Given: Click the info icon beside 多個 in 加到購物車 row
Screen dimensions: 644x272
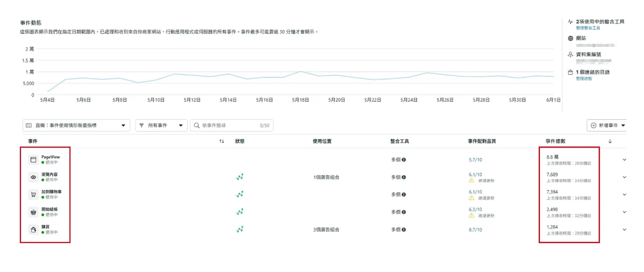Looking at the screenshot, I should [x=404, y=194].
